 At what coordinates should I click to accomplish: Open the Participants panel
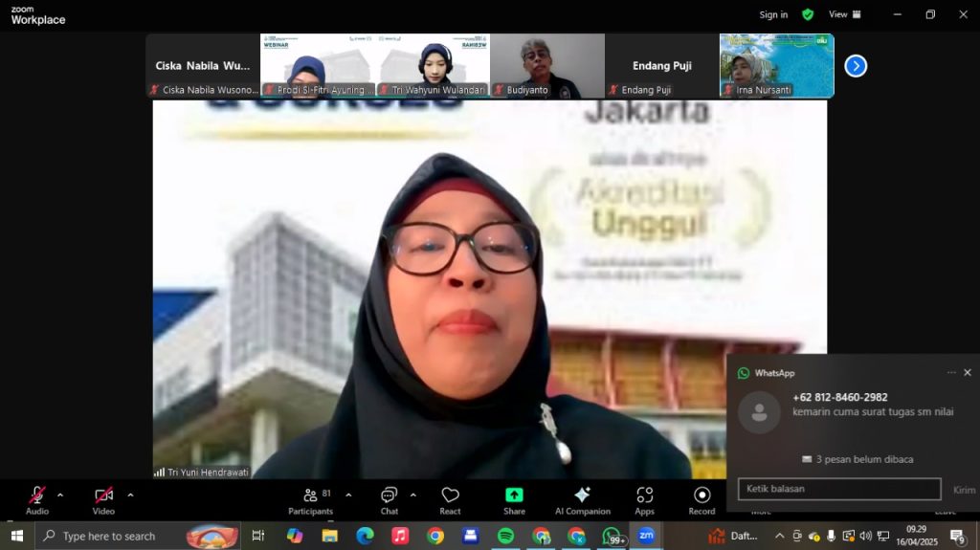click(311, 500)
